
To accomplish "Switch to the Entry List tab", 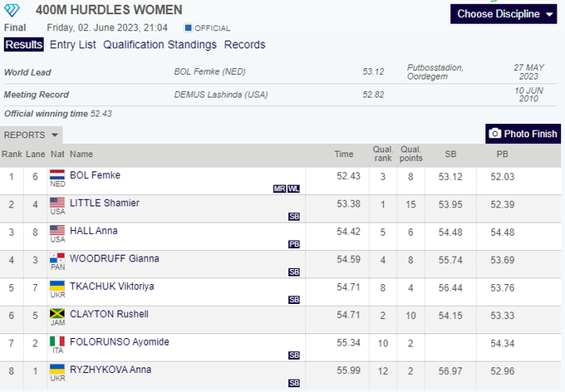I will [73, 45].
